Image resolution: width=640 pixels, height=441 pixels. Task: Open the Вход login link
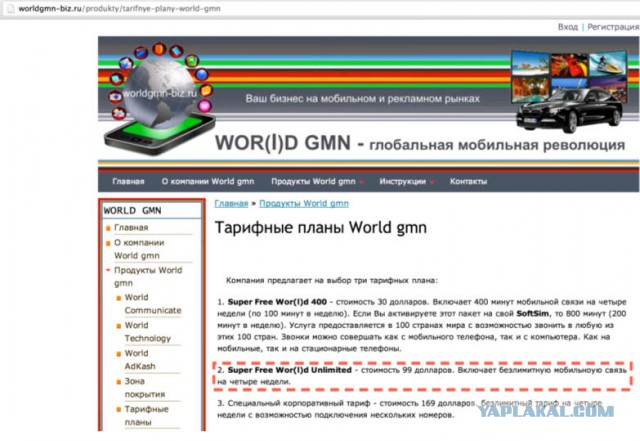click(x=568, y=27)
